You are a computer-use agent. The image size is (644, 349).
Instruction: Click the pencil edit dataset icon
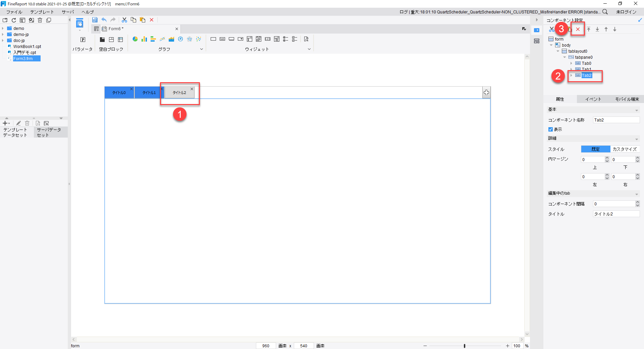[18, 123]
